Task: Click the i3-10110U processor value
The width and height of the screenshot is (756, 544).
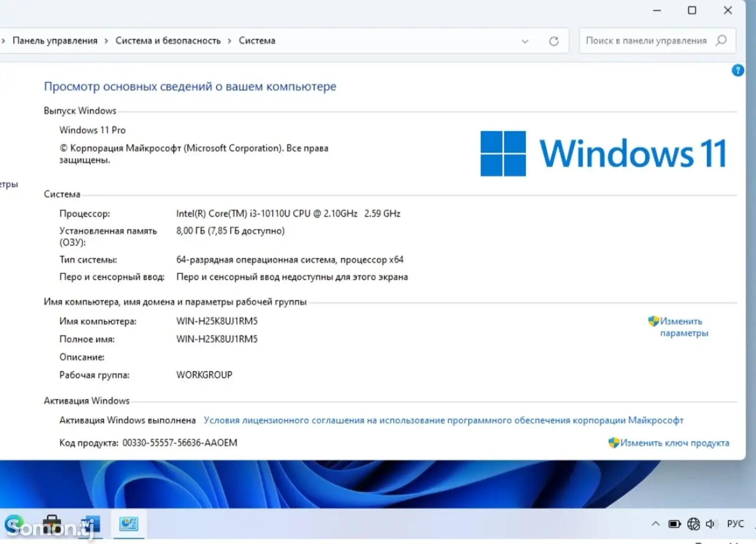Action: pyautogui.click(x=288, y=214)
